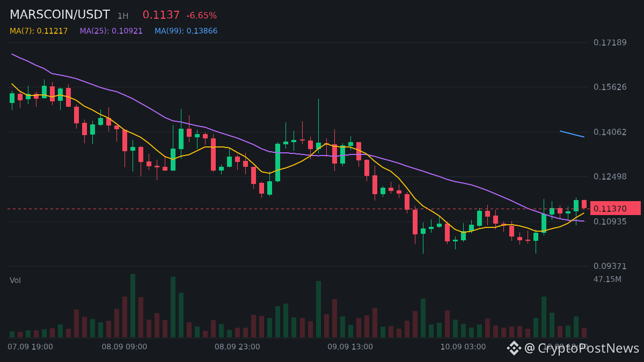644x362 pixels.
Task: Choose the 1H timeframe label
Action: click(123, 16)
